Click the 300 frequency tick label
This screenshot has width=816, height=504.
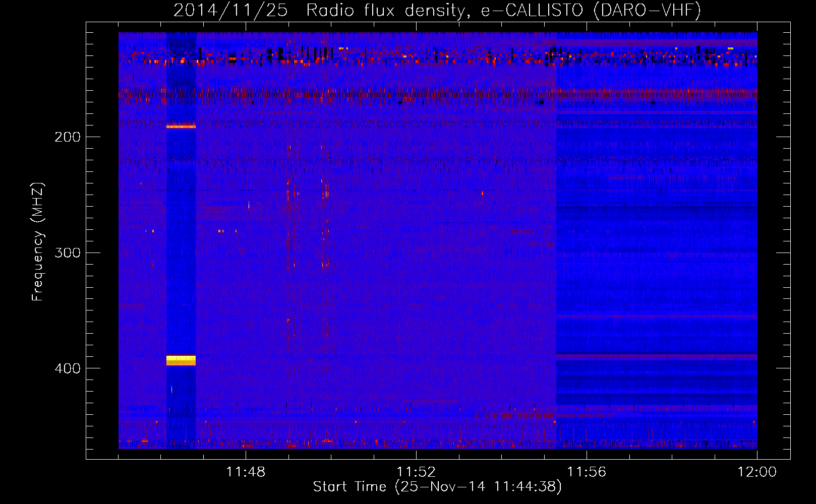(68, 253)
